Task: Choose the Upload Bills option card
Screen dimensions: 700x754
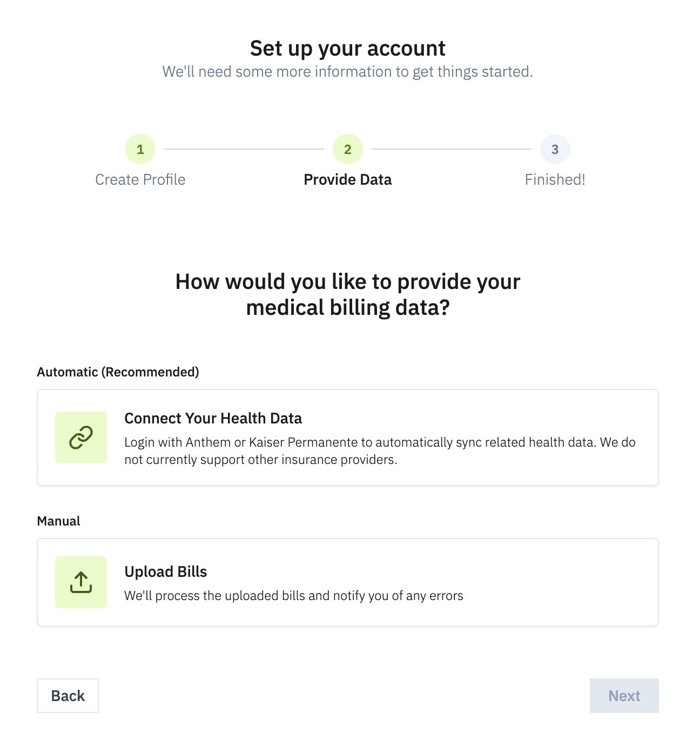Action: pyautogui.click(x=348, y=582)
